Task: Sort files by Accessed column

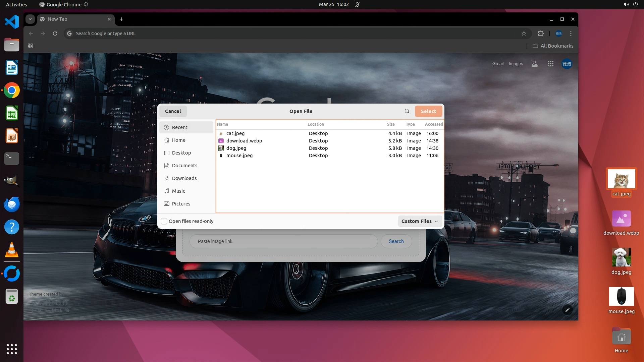Action: (x=434, y=124)
